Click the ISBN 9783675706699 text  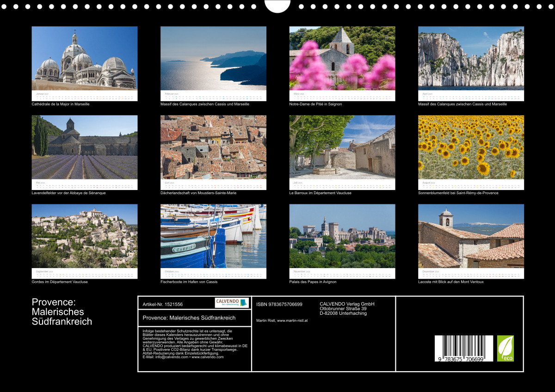tap(279, 304)
